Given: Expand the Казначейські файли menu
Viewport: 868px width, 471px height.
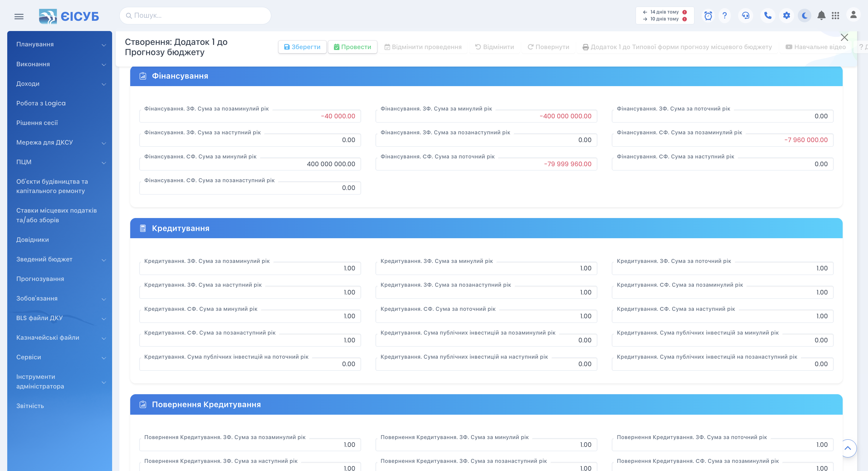Looking at the screenshot, I should (60, 337).
